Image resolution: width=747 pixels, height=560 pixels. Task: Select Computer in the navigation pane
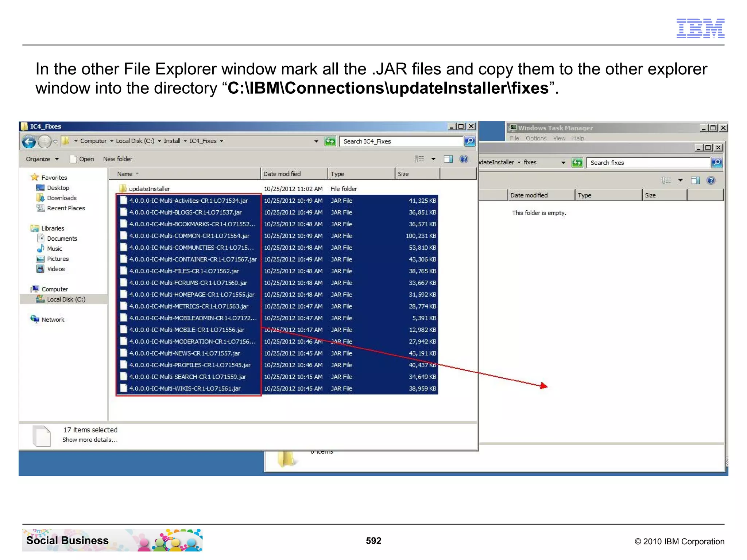(x=54, y=289)
